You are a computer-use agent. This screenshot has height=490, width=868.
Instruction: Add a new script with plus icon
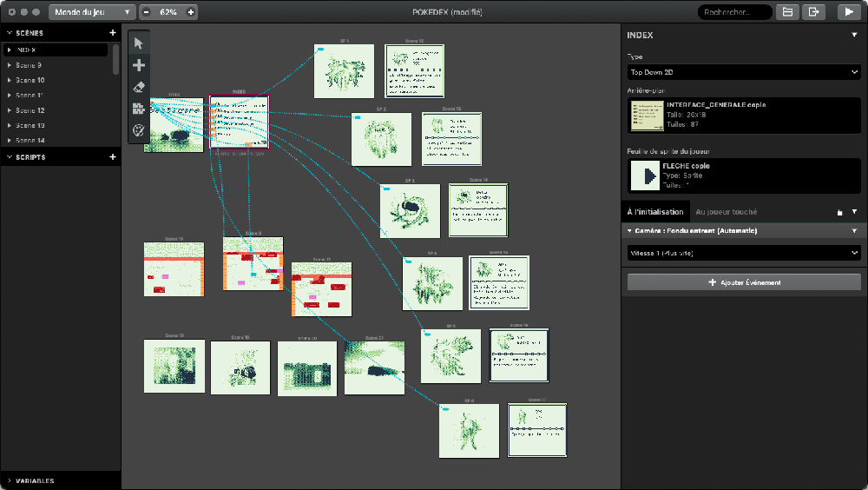[x=112, y=157]
